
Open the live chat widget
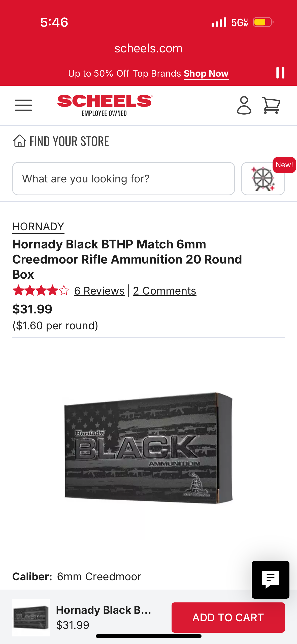[270, 579]
